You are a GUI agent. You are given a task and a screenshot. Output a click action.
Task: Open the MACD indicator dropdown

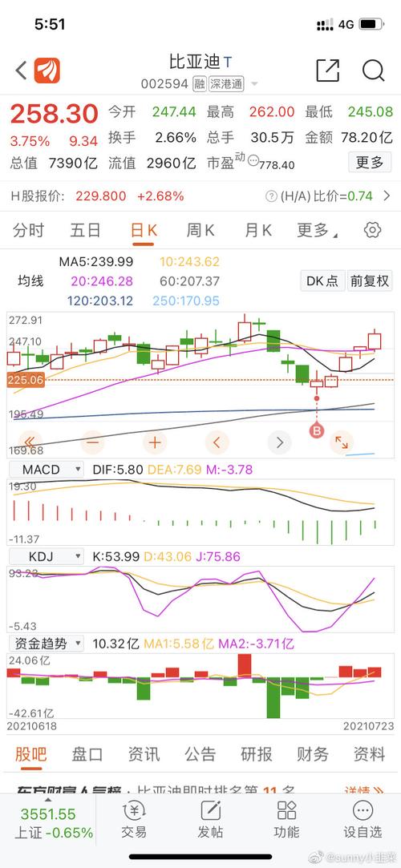46,470
